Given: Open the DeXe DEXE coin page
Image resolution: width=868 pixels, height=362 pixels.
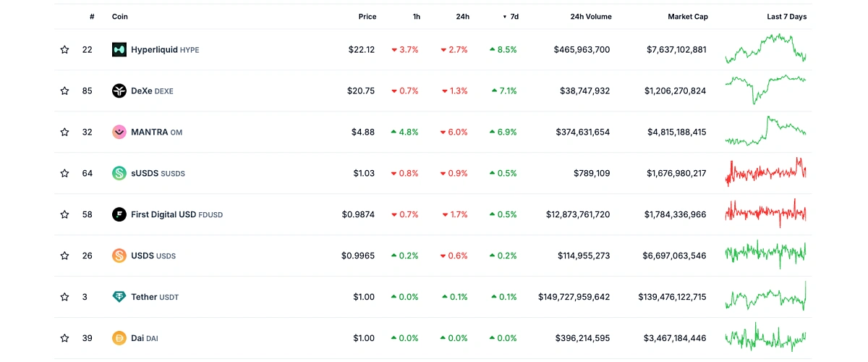Looking at the screenshot, I should (152, 91).
